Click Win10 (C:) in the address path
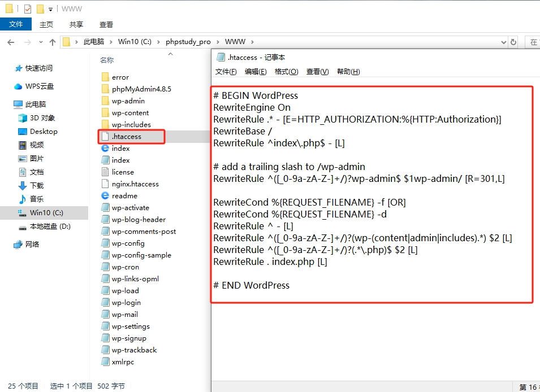Screen dimensions: 540x392 coord(135,42)
